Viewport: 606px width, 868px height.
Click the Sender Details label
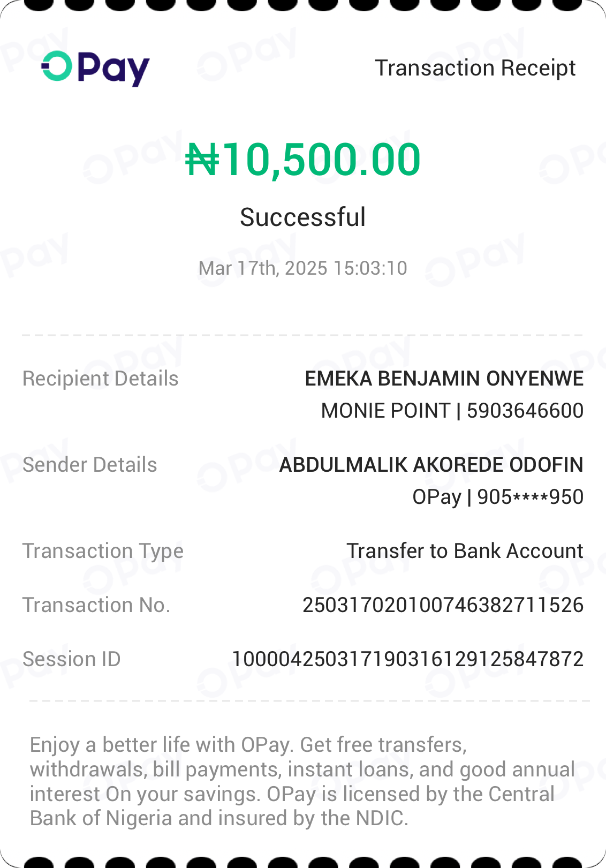(89, 465)
